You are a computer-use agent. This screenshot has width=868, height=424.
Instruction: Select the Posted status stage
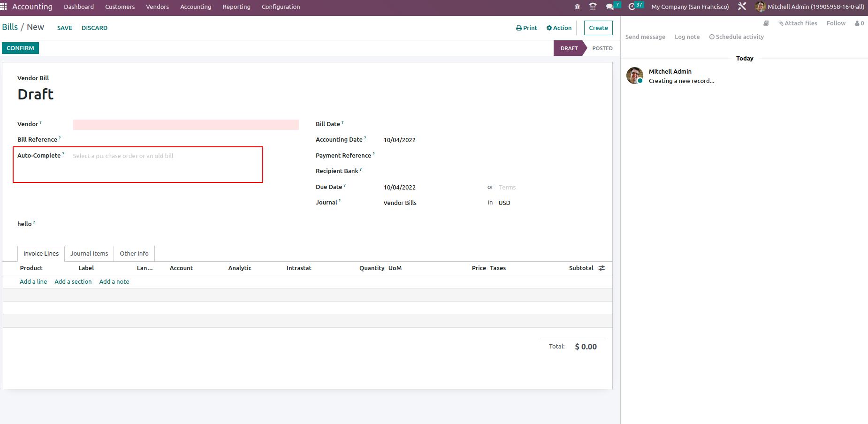[602, 48]
